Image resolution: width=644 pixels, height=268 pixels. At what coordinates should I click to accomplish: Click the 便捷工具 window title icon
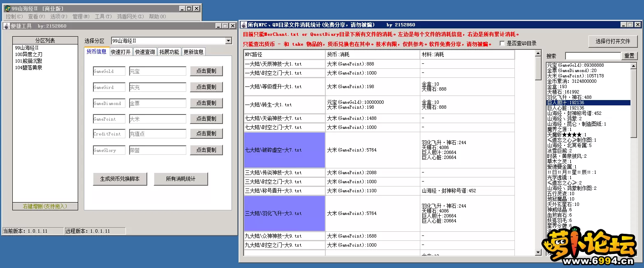coord(7,26)
